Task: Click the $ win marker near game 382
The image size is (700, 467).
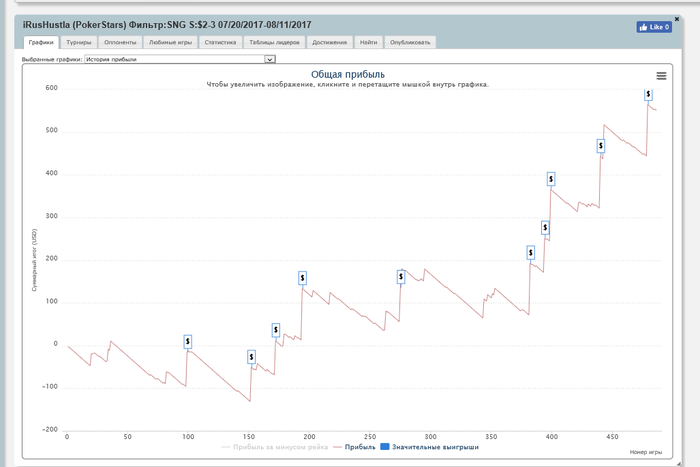Action: (x=530, y=253)
